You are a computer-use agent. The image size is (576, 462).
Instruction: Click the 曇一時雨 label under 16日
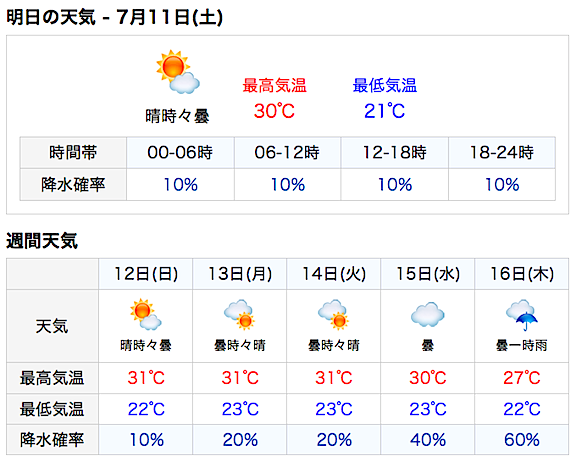tap(522, 345)
